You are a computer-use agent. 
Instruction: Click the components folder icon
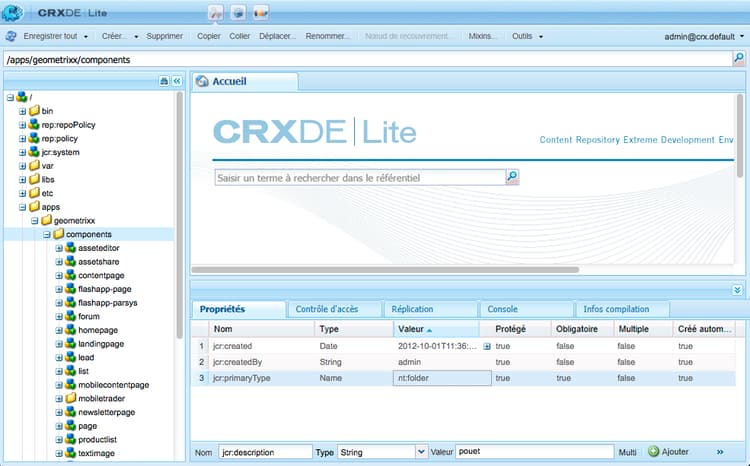click(x=58, y=234)
